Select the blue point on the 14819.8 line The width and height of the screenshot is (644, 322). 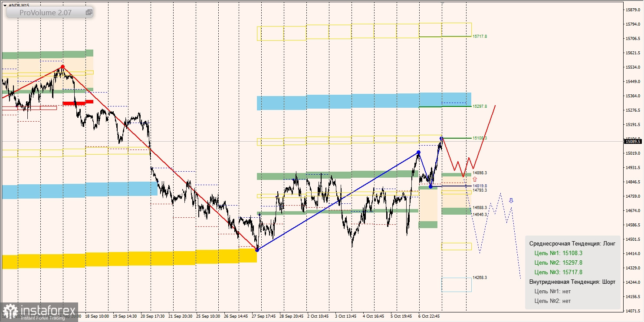click(x=430, y=186)
